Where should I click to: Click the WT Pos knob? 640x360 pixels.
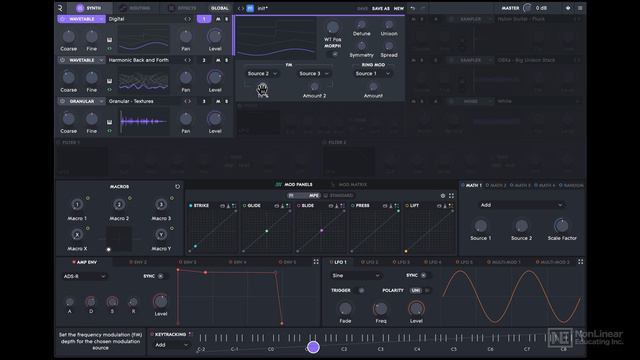point(333,28)
